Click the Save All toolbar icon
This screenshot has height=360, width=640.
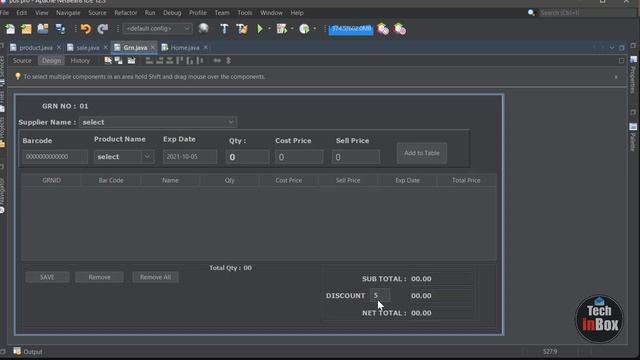[60, 29]
